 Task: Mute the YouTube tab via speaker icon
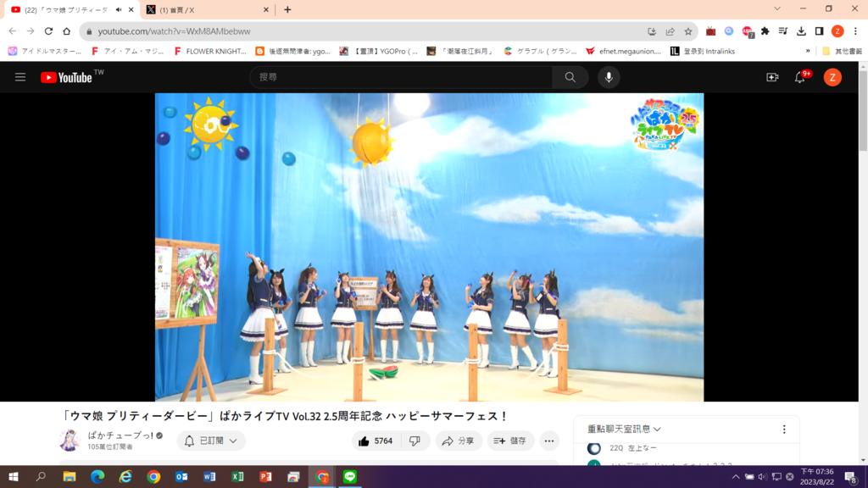[119, 9]
